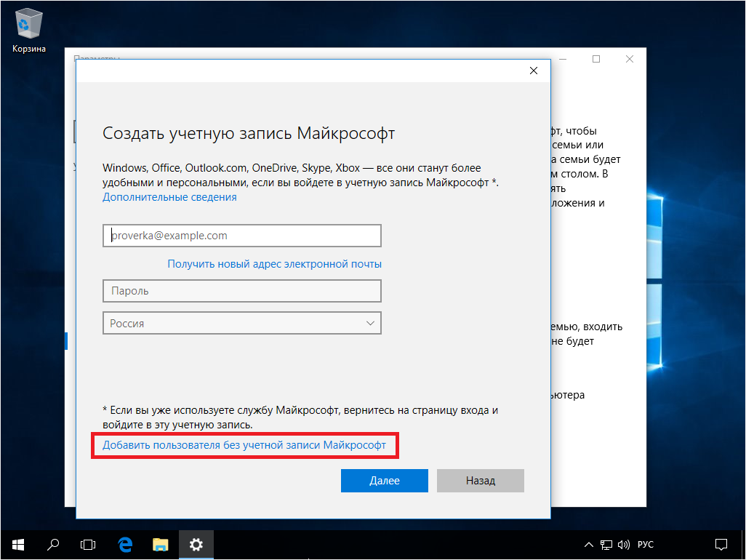This screenshot has height=560, width=746.
Task: Launch Microsoft Edge from the taskbar
Action: [x=125, y=544]
